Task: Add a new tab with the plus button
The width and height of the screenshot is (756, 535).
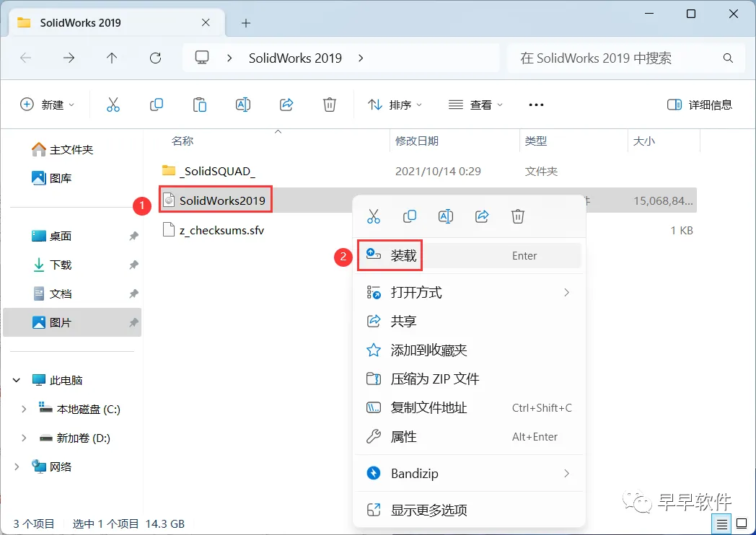Action: point(246,23)
